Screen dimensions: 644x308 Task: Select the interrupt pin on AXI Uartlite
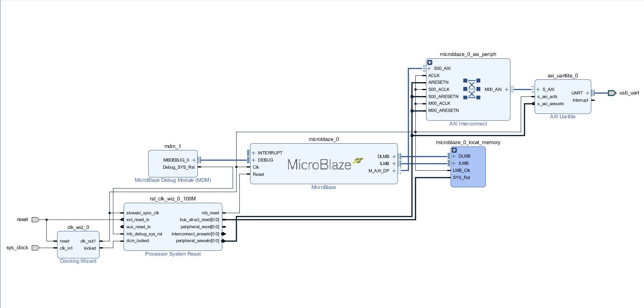point(580,100)
